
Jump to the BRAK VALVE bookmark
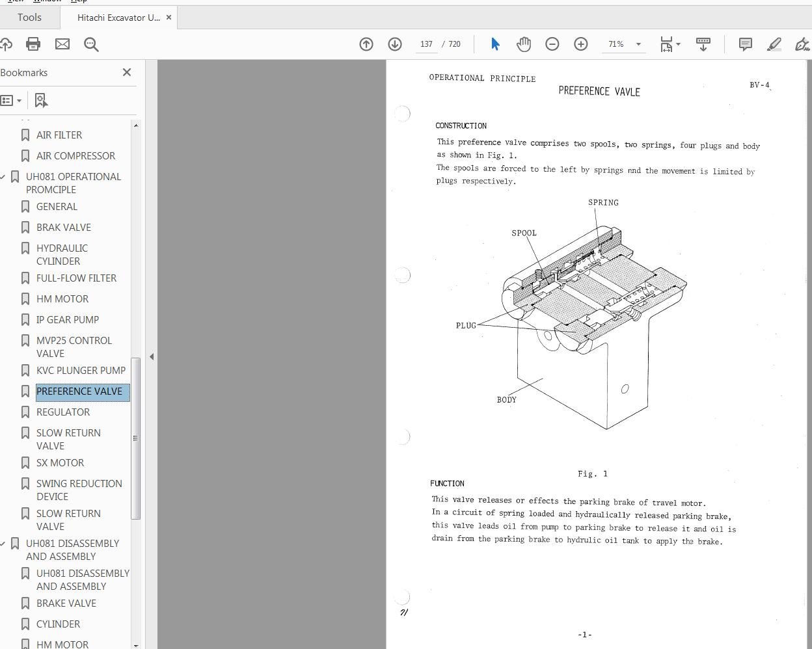coord(64,227)
